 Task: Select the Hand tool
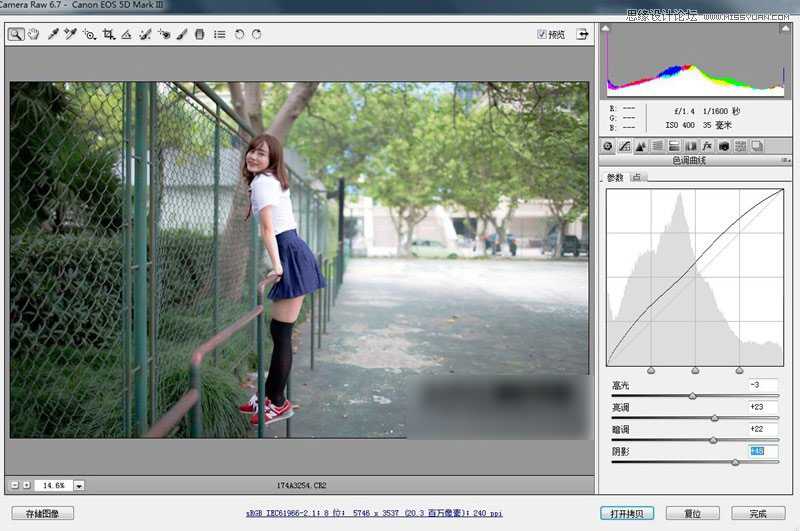click(34, 34)
